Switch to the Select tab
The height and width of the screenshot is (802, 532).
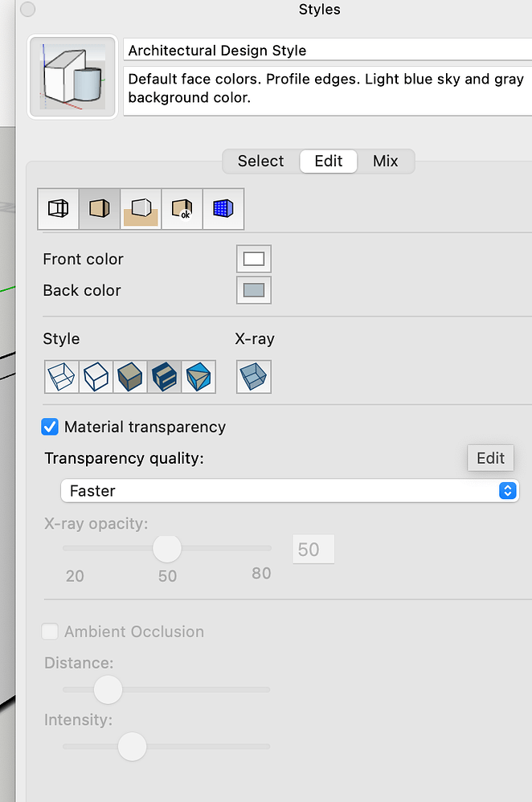coord(260,161)
